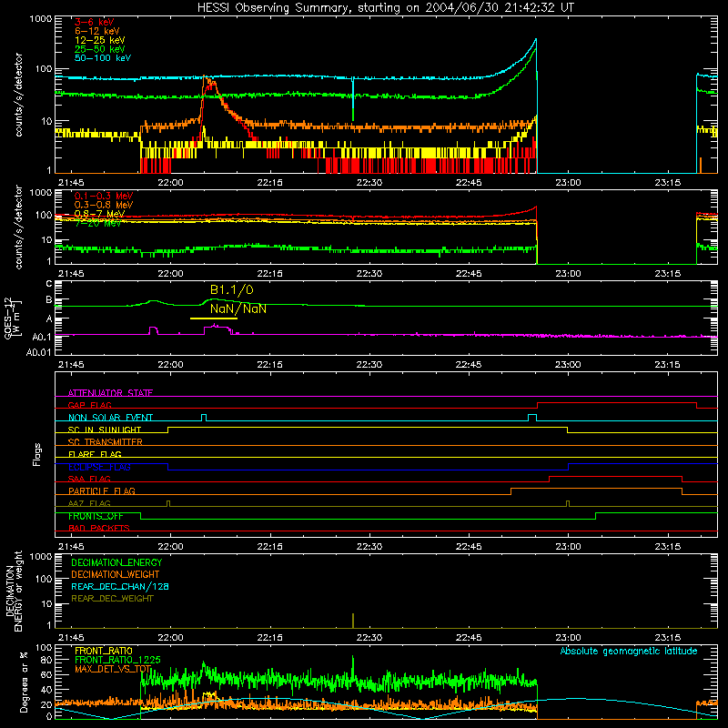Select the PARTICLE_FLAG label
This screenshot has height=728, width=728.
coord(102,490)
